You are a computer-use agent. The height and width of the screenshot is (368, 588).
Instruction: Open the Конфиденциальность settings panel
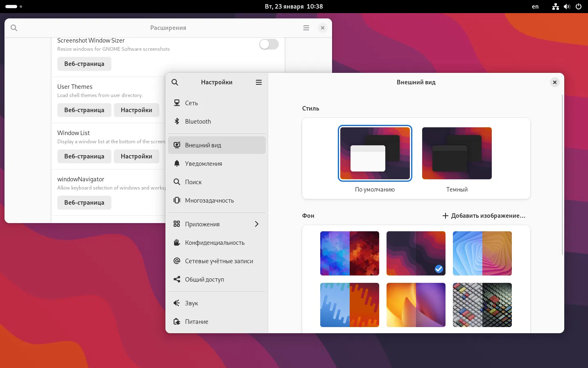click(x=217, y=243)
